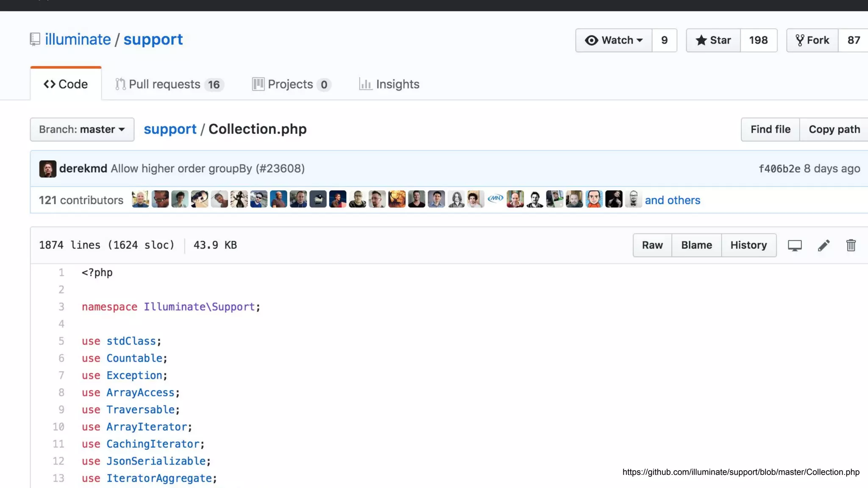Click the last contributor avatar before 'and others'
868x488 pixels.
(x=633, y=199)
